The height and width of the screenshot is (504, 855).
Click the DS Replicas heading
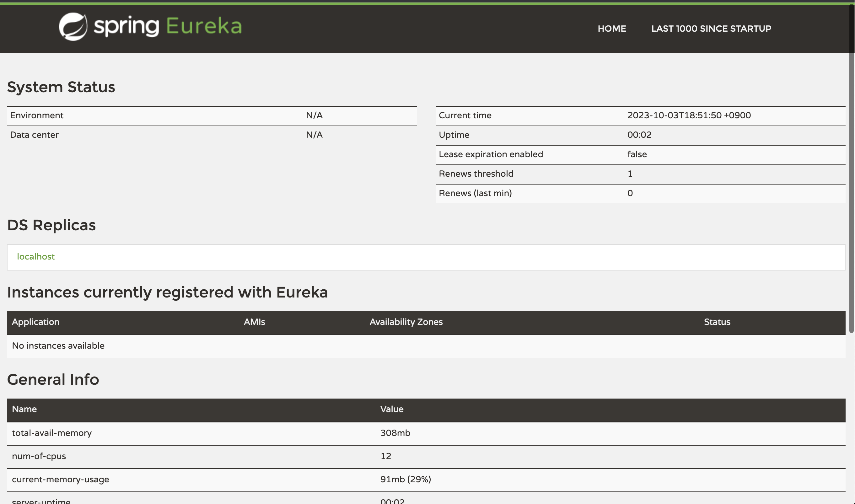coord(51,225)
